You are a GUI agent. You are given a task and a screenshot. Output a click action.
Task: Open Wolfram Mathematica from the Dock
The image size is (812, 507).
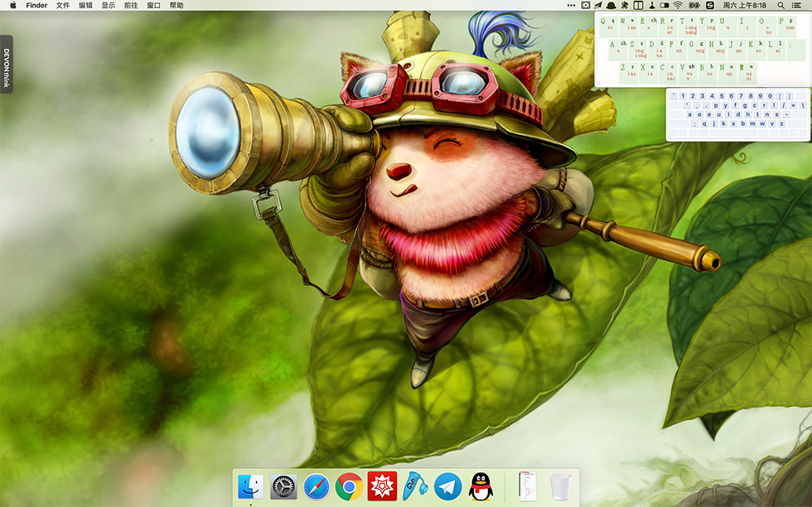tap(382, 487)
